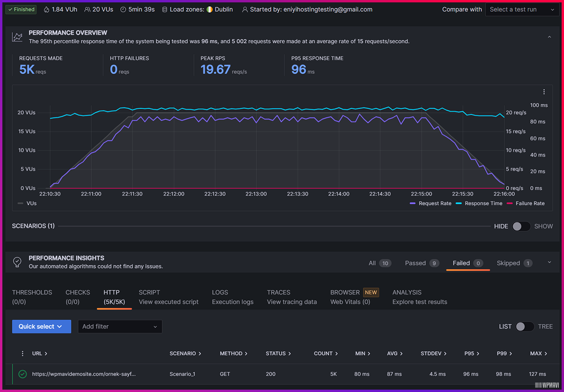
Task: Sort by URL column
Action: 40,354
